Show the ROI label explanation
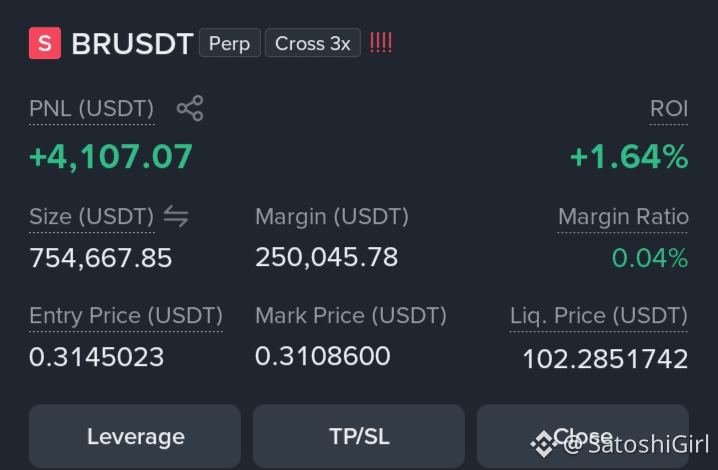Image resolution: width=718 pixels, height=470 pixels. coord(669,109)
